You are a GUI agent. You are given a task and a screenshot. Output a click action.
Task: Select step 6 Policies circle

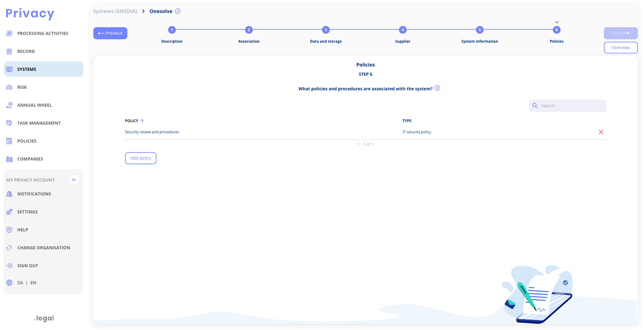[557, 30]
